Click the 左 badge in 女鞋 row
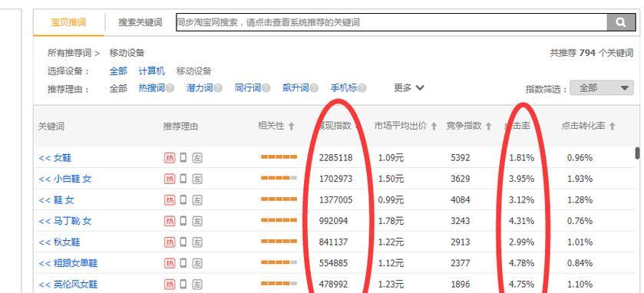 (x=197, y=157)
